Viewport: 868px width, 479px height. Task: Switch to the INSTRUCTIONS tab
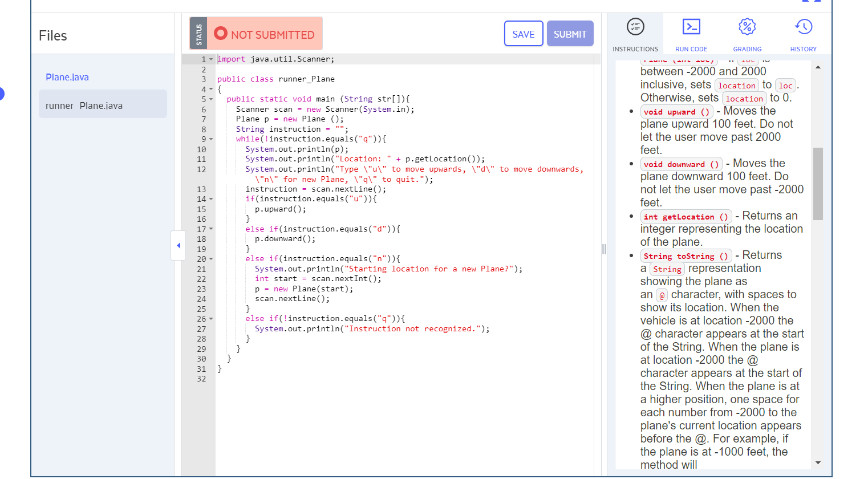tap(635, 34)
